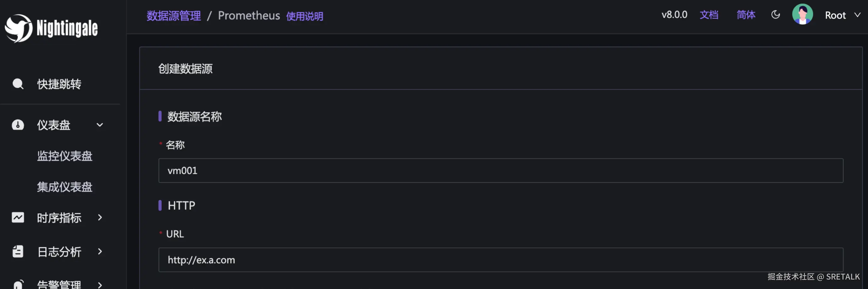The image size is (868, 289).
Task: Expand the 日志分析 menu arrow
Action: pos(100,252)
